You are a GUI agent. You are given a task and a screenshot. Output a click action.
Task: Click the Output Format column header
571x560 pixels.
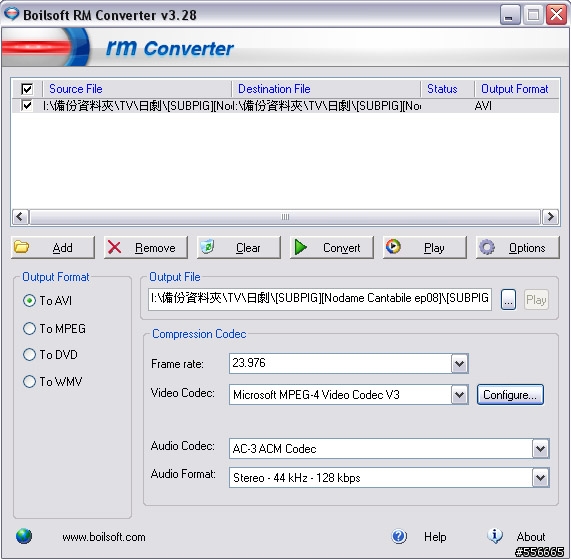[517, 89]
